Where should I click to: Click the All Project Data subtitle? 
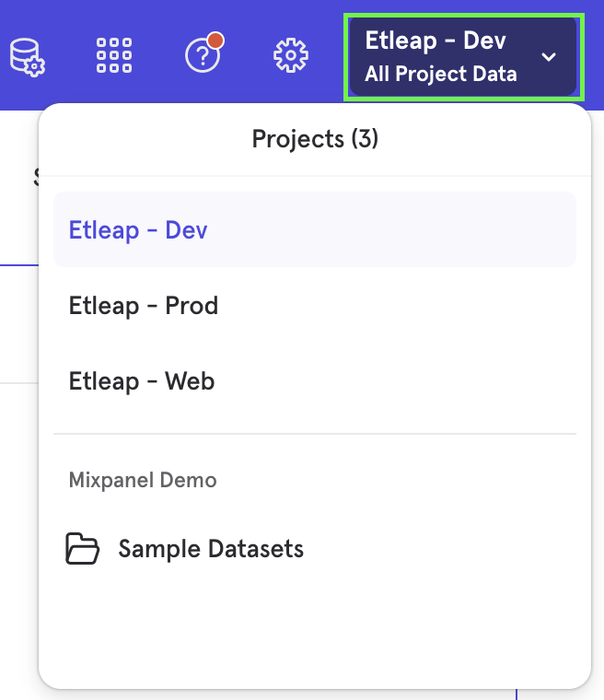pyautogui.click(x=440, y=75)
